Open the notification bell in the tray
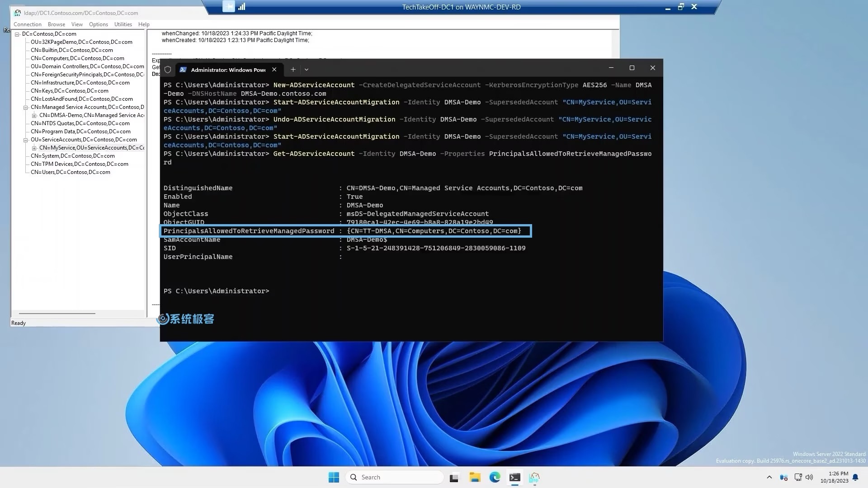868x488 pixels. (x=855, y=477)
